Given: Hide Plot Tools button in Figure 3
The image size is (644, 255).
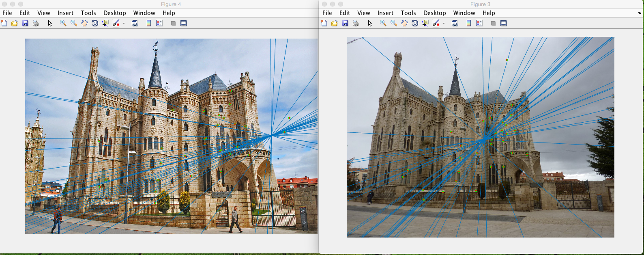Looking at the screenshot, I should (x=493, y=23).
